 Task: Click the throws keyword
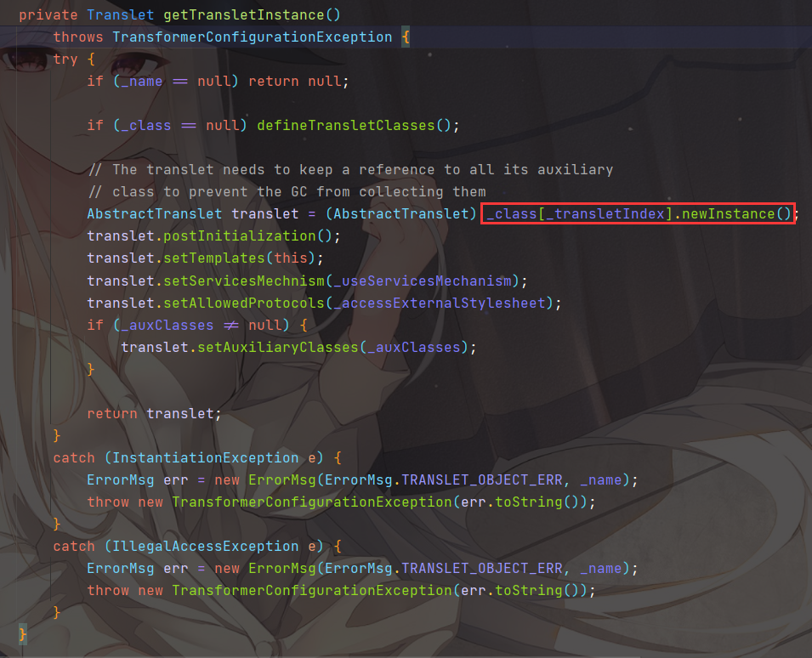(x=78, y=37)
